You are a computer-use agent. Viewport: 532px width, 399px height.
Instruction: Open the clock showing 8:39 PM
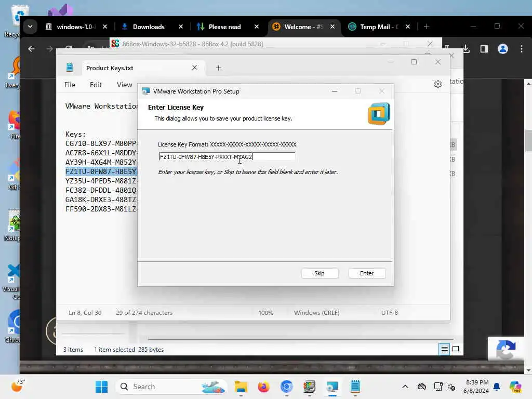click(x=476, y=387)
